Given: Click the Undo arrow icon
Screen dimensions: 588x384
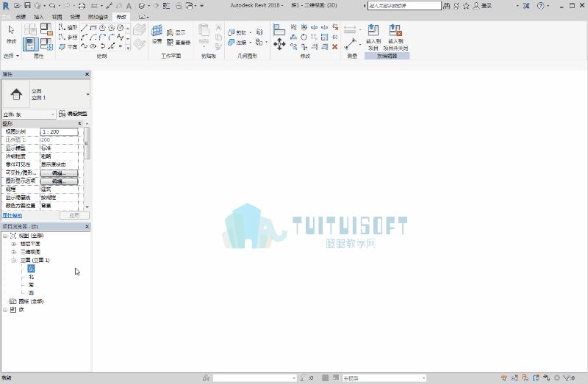Looking at the screenshot, I should point(52,6).
